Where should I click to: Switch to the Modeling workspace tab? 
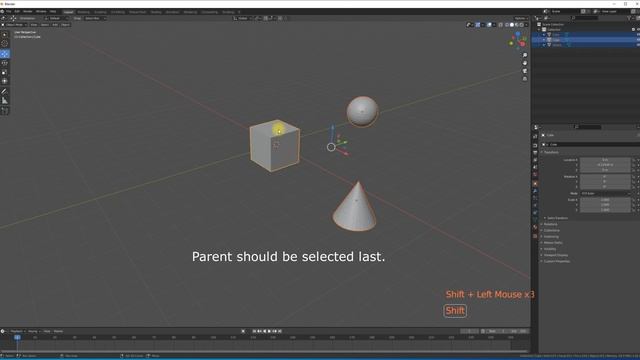click(x=83, y=12)
